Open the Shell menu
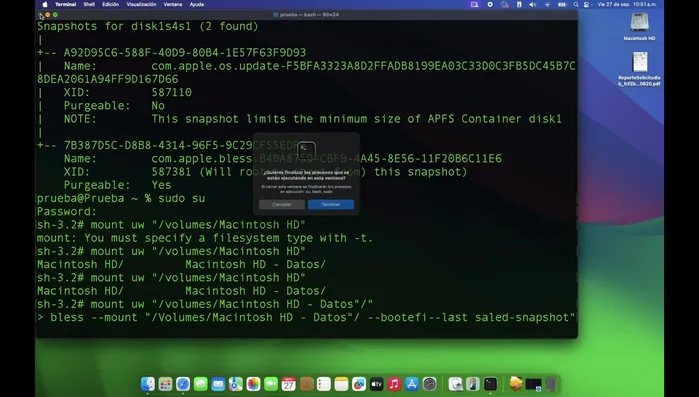This screenshot has width=699, height=397. [x=89, y=4]
